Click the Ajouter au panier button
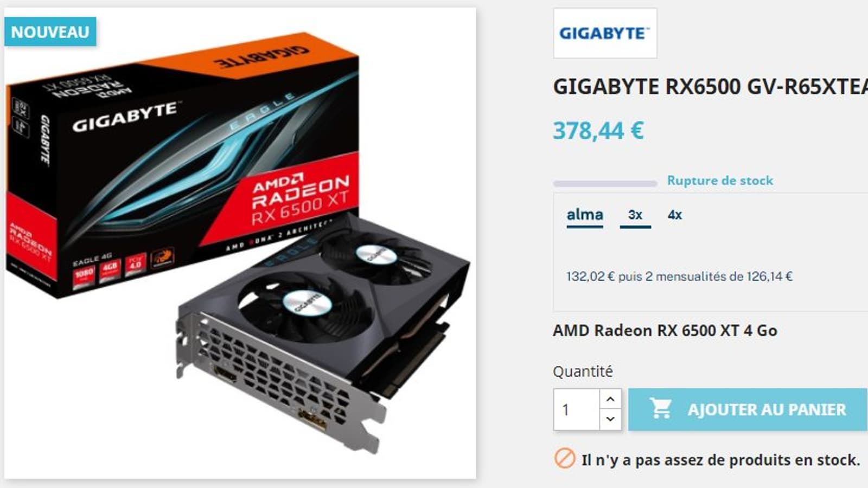Screen dimensions: 868x488 point(748,409)
